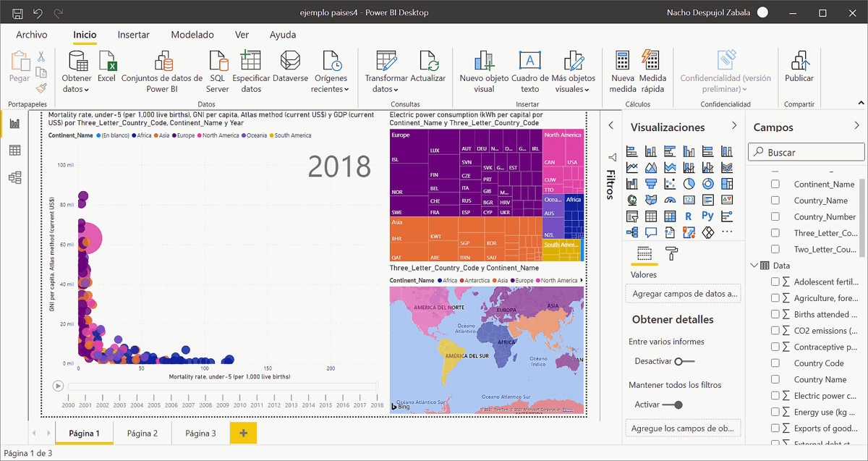The width and height of the screenshot is (868, 461).
Task: Open the Archivo menu
Action: 32,35
